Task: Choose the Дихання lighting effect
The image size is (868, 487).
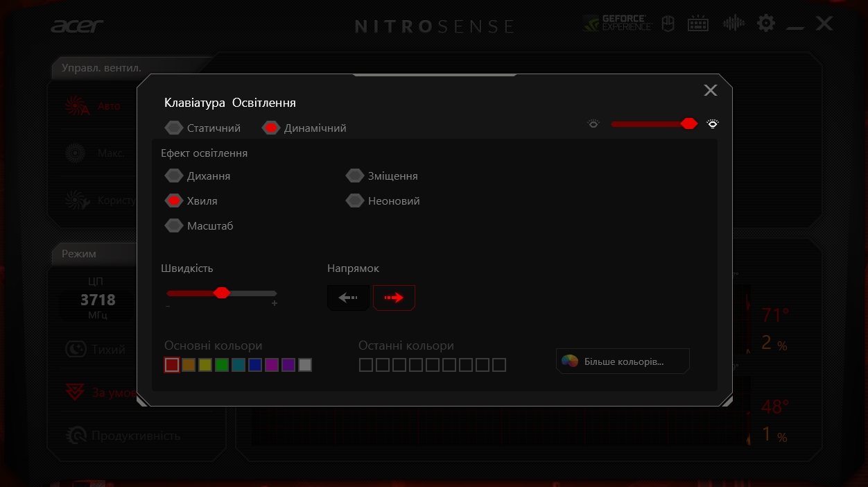Action: click(174, 176)
